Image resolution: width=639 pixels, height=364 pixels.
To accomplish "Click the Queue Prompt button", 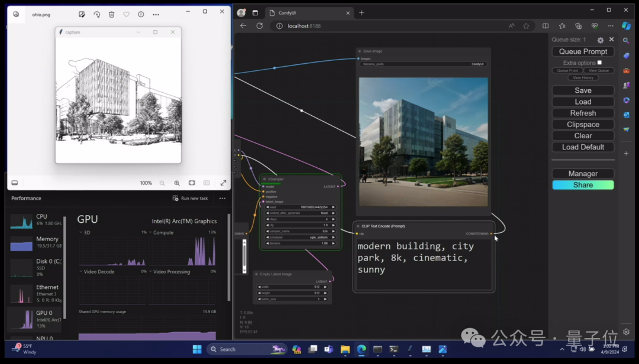I will click(583, 52).
